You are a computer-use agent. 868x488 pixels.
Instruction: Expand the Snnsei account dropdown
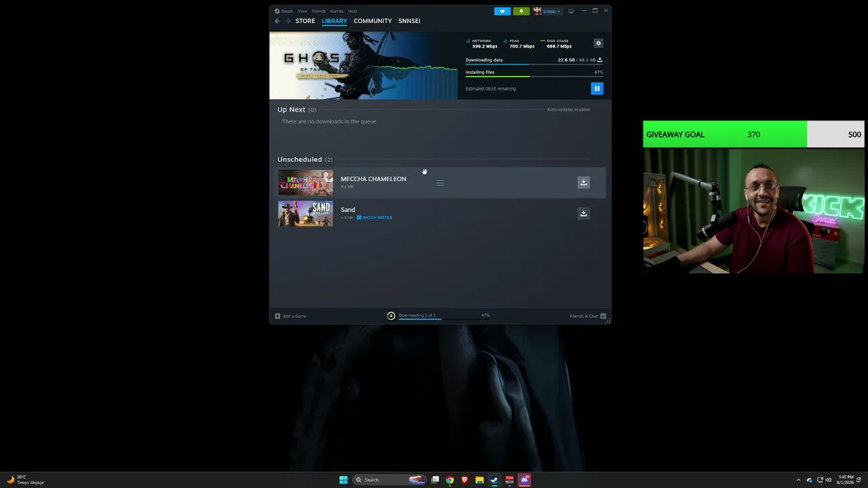pos(551,11)
